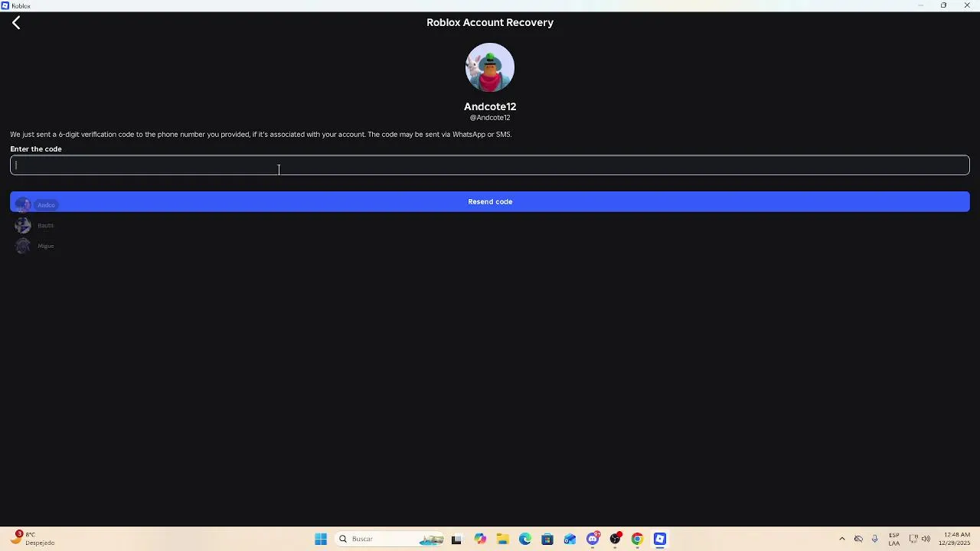Go back with the arrow icon
This screenshot has width=980, height=551.
[16, 23]
